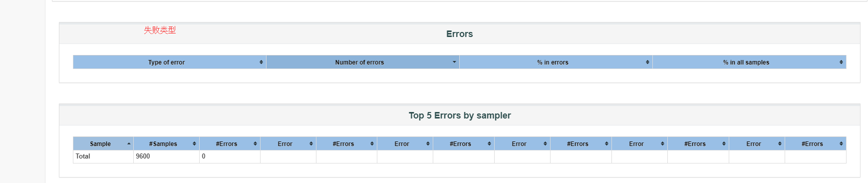Click the fifth #Errors column header
The height and width of the screenshot is (183, 868).
point(698,143)
